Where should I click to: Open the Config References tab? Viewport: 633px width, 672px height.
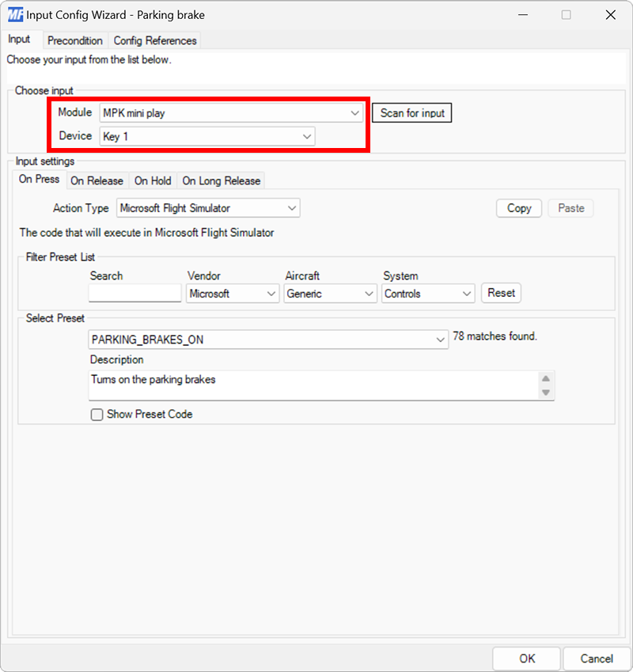point(155,40)
